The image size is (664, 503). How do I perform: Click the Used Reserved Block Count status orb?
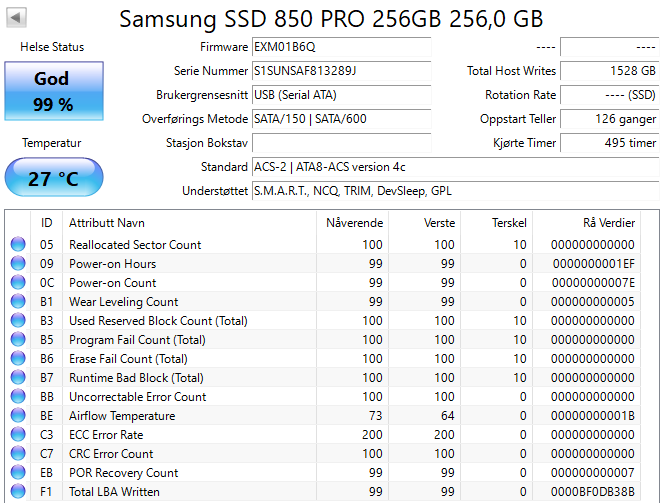click(18, 321)
